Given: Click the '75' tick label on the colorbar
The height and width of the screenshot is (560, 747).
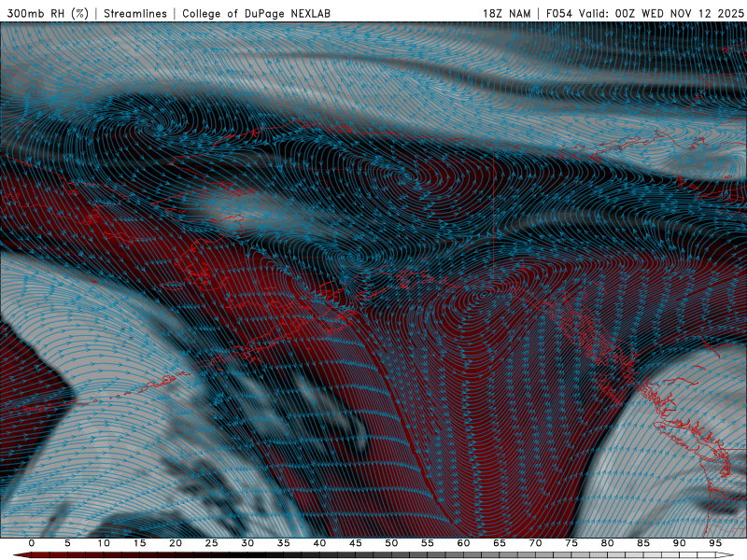Looking at the screenshot, I should click(571, 543).
